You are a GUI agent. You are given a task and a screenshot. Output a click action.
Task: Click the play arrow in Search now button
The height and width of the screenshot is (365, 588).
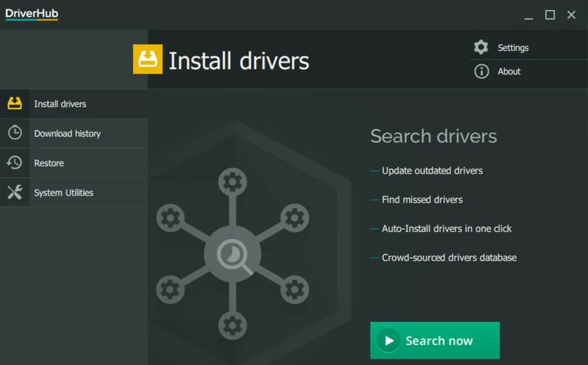(389, 340)
